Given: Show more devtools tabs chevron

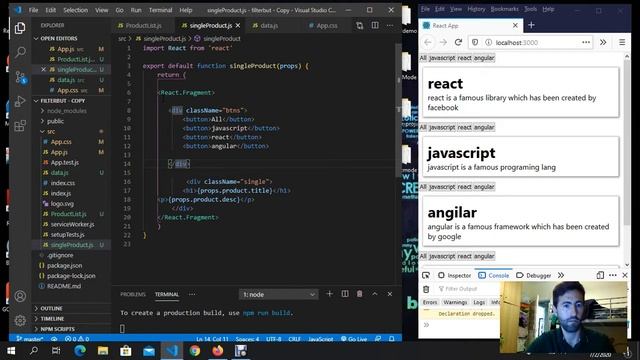Looking at the screenshot, I should click(561, 275).
